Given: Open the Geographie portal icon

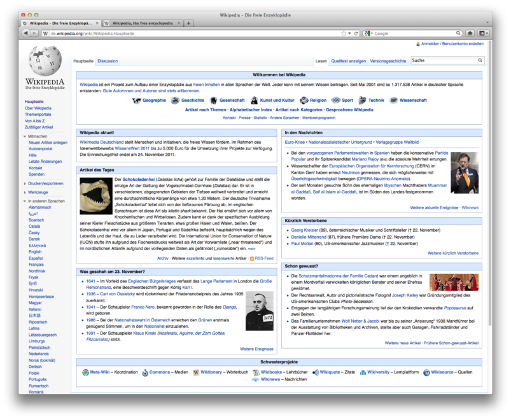Looking at the screenshot, I should 136,101.
